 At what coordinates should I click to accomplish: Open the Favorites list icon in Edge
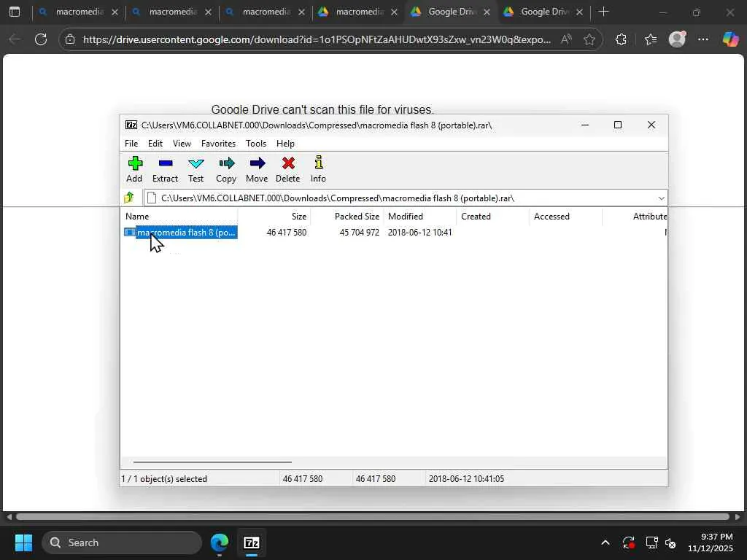pos(651,39)
